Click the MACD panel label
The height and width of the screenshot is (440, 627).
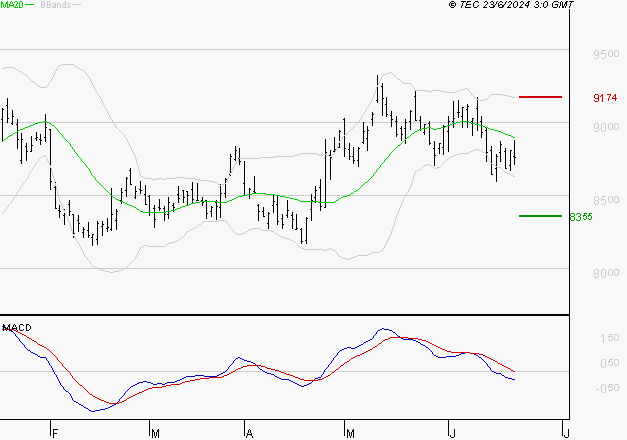(17, 328)
